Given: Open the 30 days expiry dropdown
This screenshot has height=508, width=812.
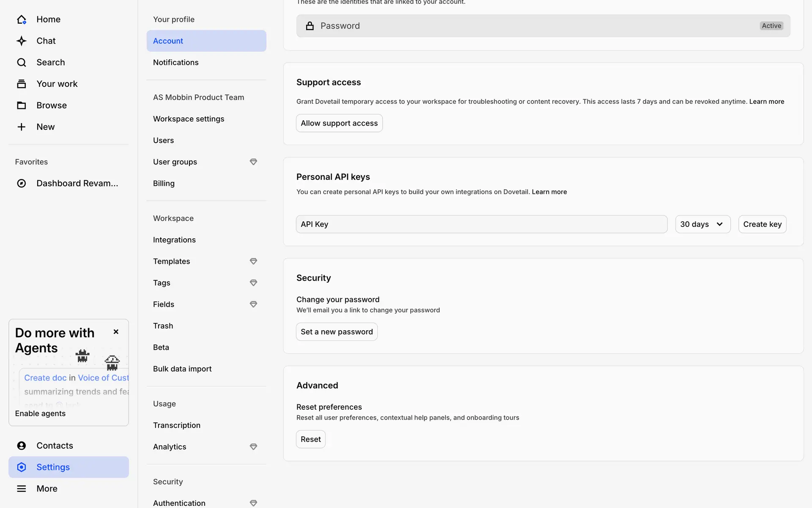Looking at the screenshot, I should click(x=702, y=224).
